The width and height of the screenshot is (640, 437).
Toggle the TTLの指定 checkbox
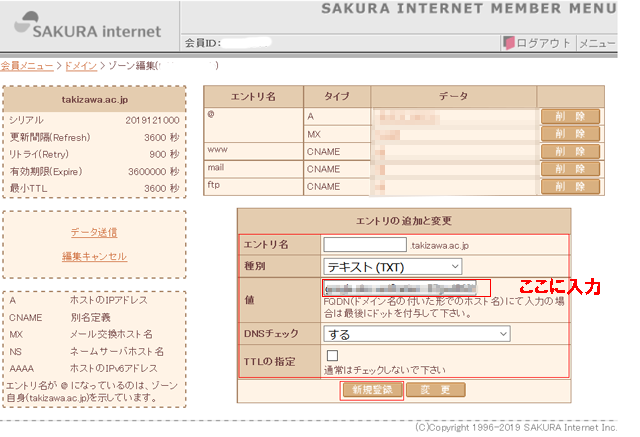click(x=332, y=355)
